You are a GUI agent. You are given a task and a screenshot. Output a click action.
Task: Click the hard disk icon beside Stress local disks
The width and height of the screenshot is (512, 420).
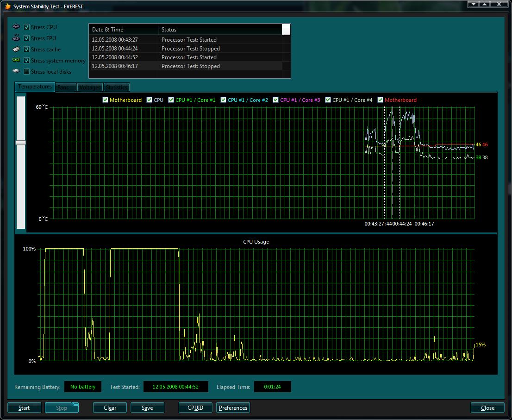(x=16, y=70)
